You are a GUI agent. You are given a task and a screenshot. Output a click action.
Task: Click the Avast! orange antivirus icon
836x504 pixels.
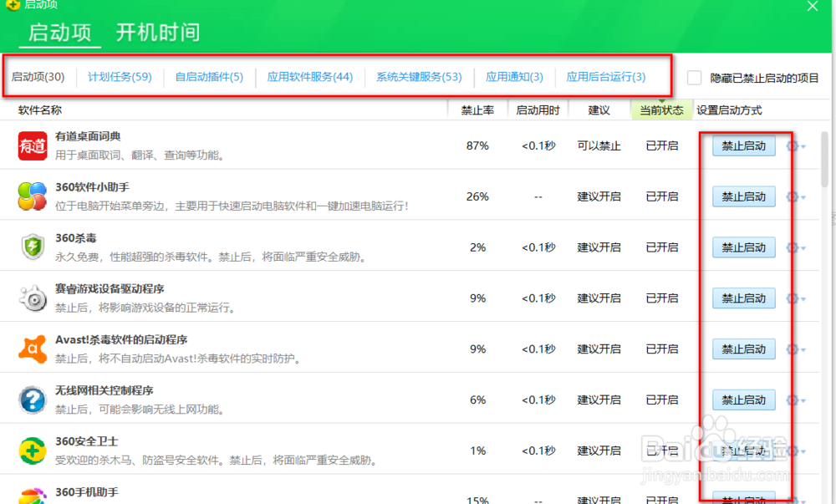click(x=32, y=349)
